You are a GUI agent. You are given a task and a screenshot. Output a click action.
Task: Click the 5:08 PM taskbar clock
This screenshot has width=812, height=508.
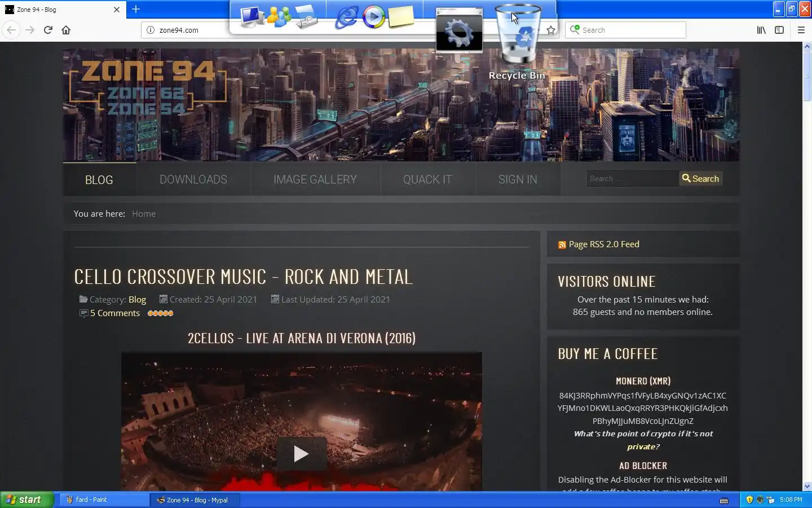pos(791,500)
